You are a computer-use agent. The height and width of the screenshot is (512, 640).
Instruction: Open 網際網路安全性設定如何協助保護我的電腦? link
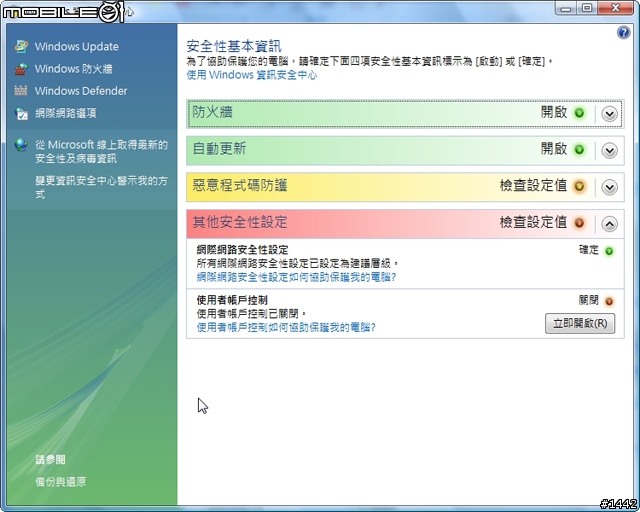pyautogui.click(x=296, y=277)
